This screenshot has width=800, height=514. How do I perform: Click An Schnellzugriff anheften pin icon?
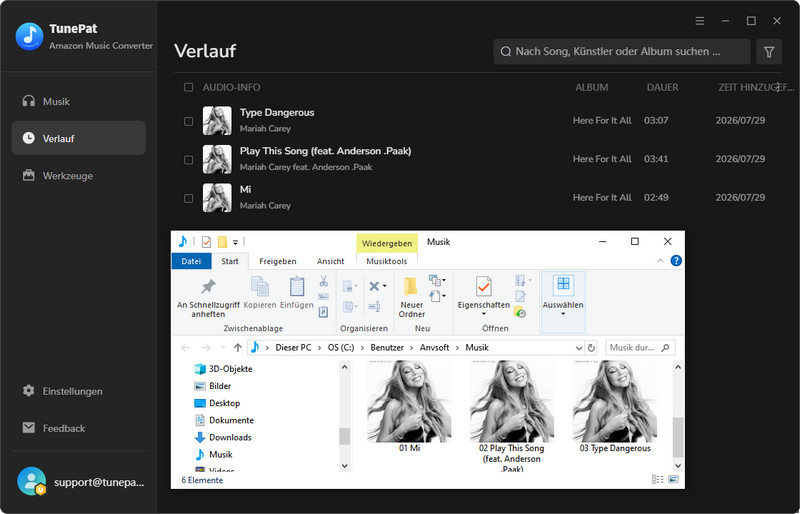pyautogui.click(x=208, y=286)
